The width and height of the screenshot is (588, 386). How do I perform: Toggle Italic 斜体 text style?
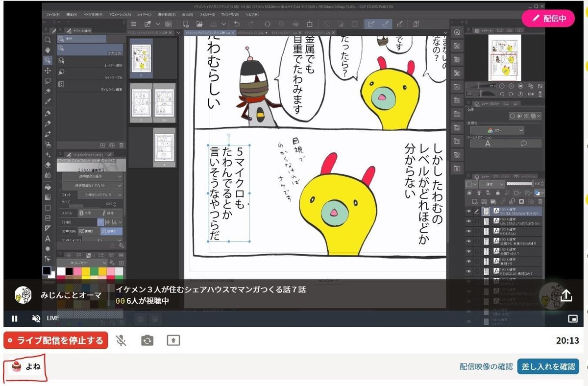111,213
